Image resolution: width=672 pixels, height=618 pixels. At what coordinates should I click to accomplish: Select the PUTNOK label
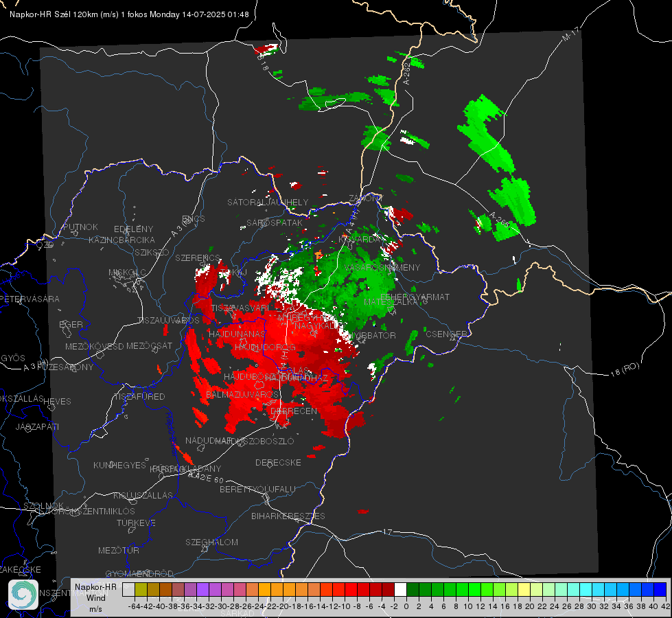[80, 227]
